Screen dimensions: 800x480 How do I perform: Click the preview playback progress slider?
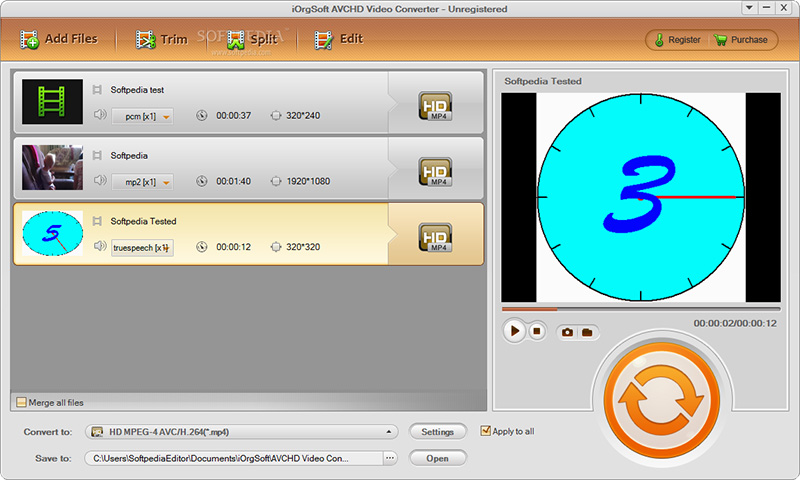[641, 309]
